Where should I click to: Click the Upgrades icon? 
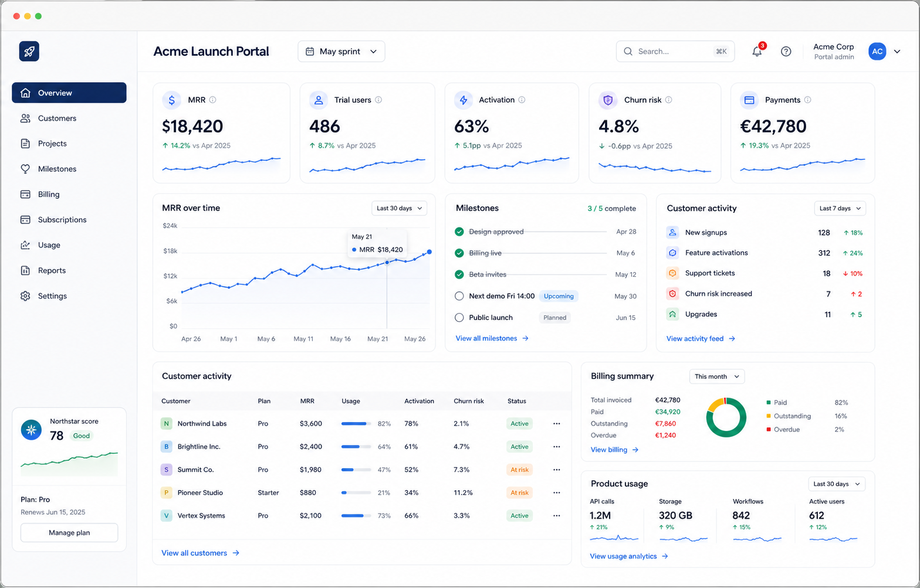click(672, 314)
